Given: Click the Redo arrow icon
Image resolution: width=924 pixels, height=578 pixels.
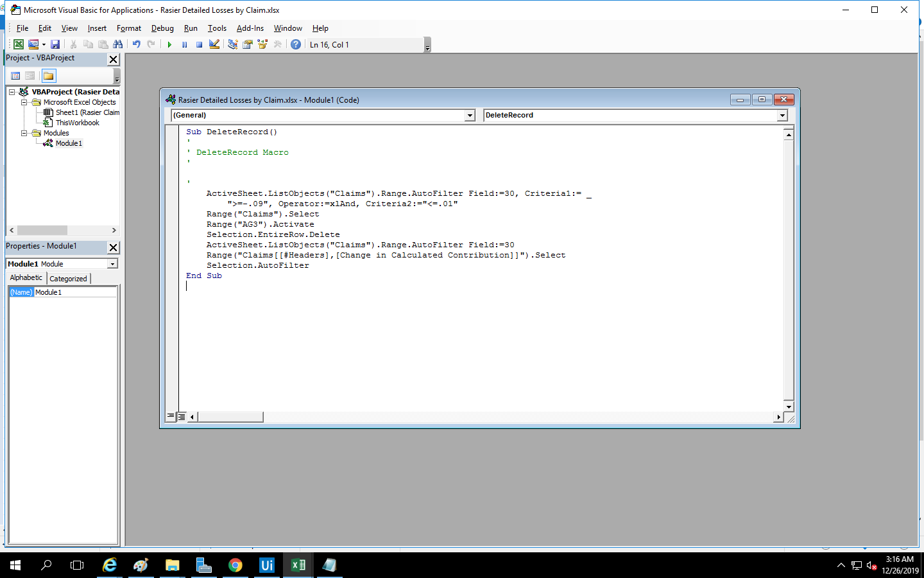Looking at the screenshot, I should (x=151, y=44).
